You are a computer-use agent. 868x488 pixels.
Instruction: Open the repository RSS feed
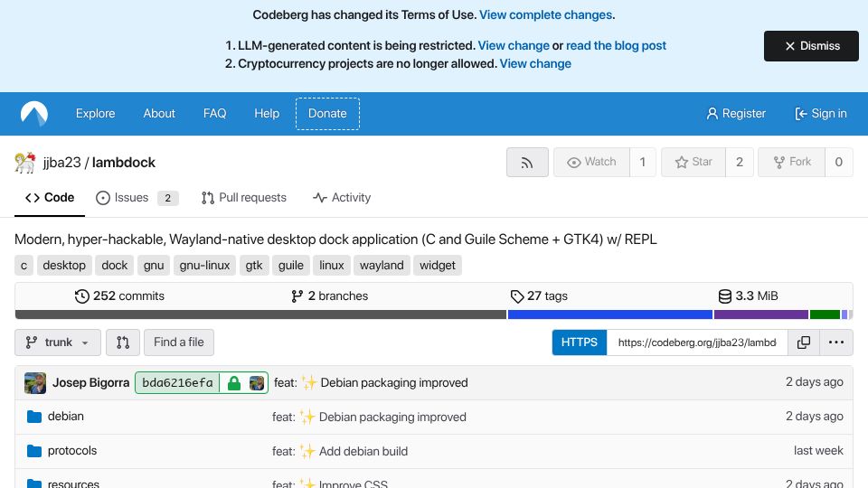pos(527,162)
